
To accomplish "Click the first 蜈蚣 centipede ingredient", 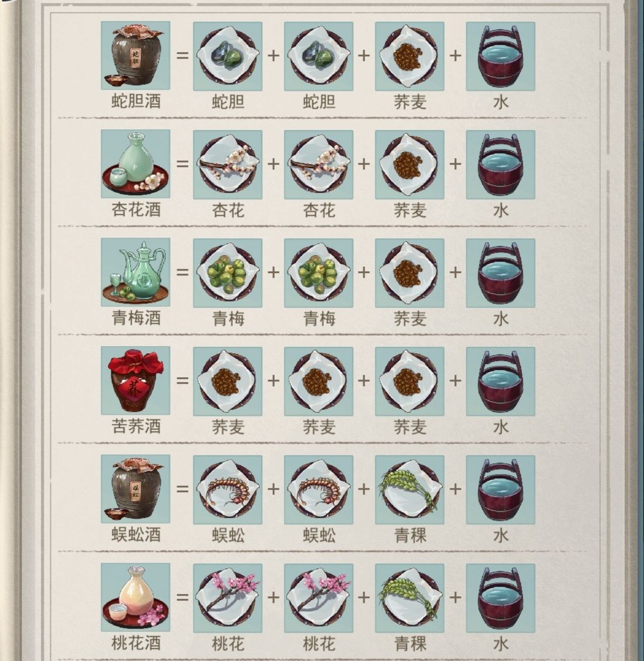I will tap(227, 490).
